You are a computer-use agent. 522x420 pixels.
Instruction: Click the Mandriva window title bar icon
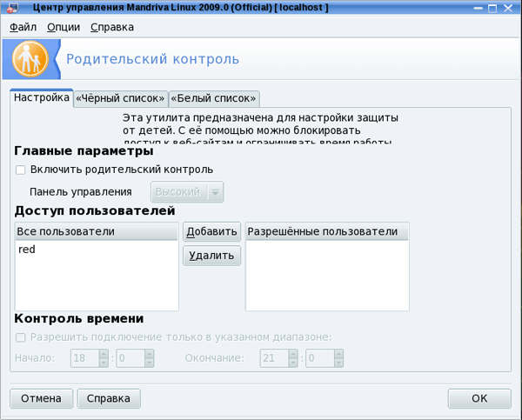click(13, 8)
